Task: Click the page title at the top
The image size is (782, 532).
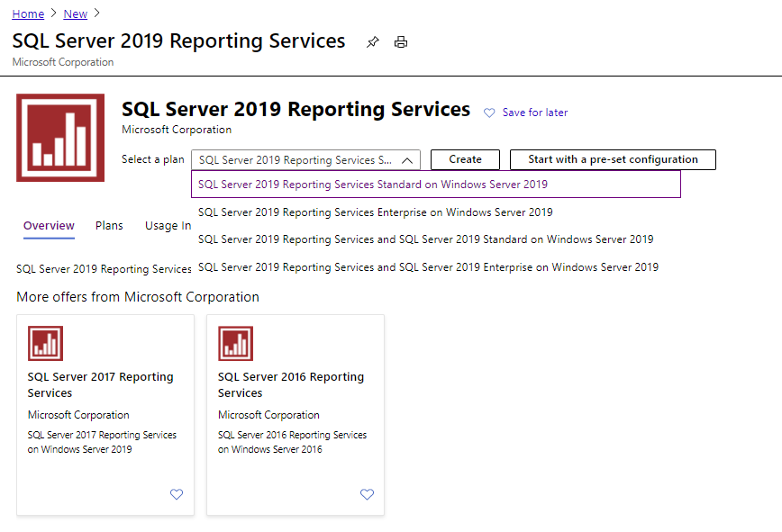Action: point(178,41)
